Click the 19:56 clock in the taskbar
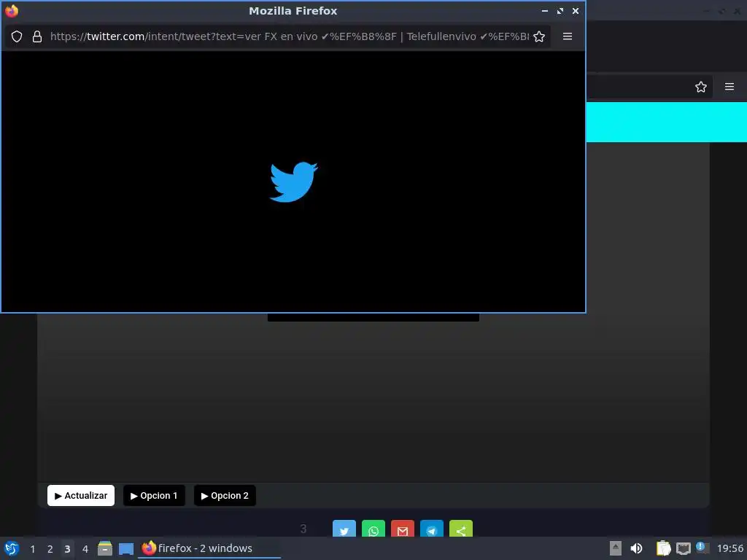The image size is (747, 560). 729,548
